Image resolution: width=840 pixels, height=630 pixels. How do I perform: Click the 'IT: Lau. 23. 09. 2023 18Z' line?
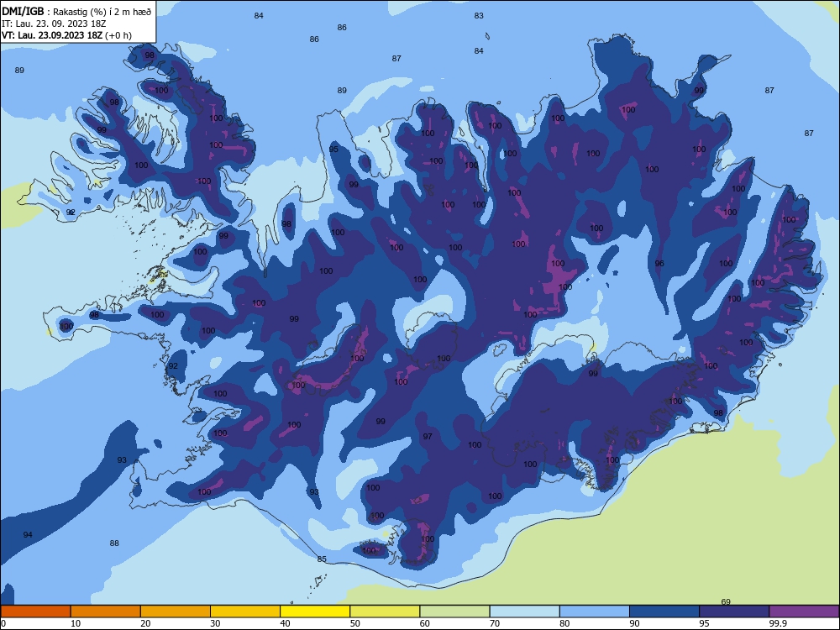click(x=54, y=24)
